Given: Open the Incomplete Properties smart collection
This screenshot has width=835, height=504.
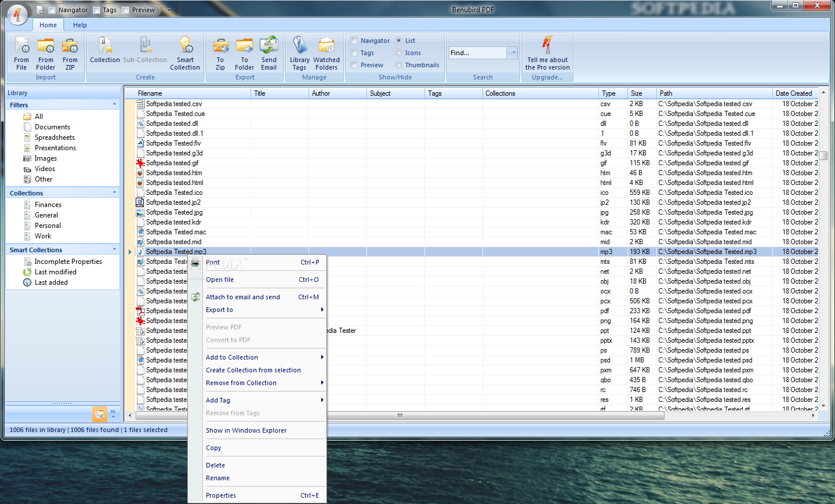Looking at the screenshot, I should (x=68, y=262).
